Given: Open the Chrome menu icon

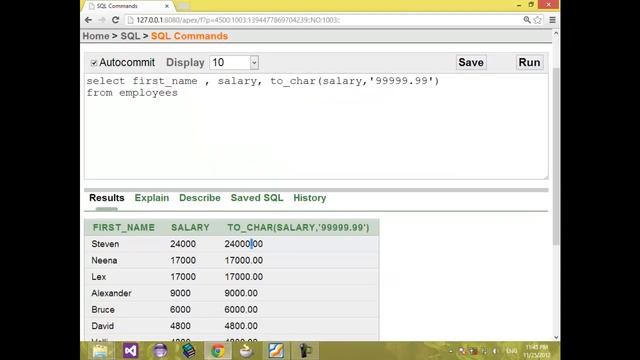Looking at the screenshot, I should coord(552,20).
